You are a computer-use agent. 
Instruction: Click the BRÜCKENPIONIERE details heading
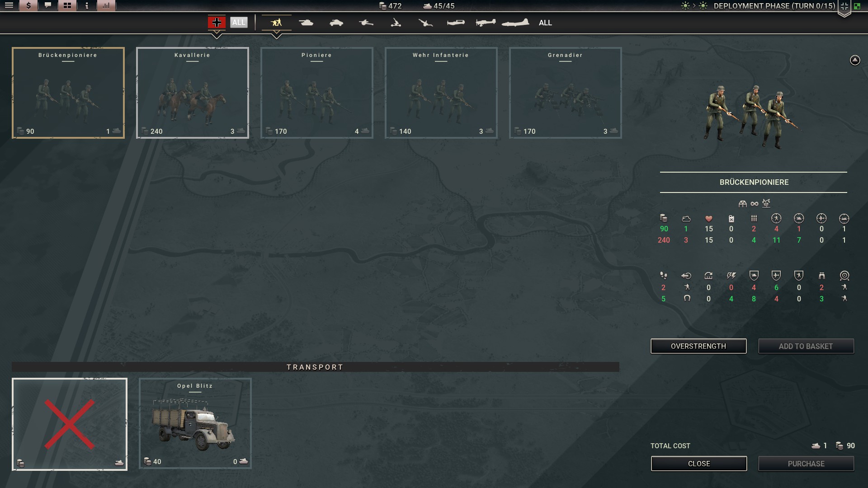(754, 182)
